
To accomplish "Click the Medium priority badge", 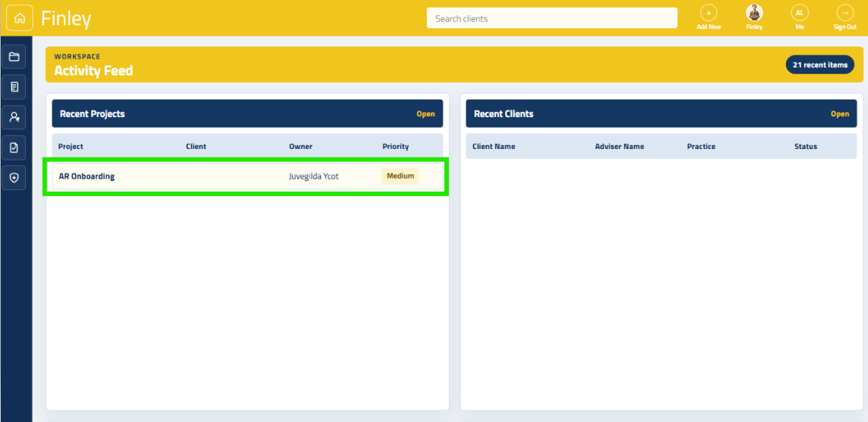I will (400, 176).
